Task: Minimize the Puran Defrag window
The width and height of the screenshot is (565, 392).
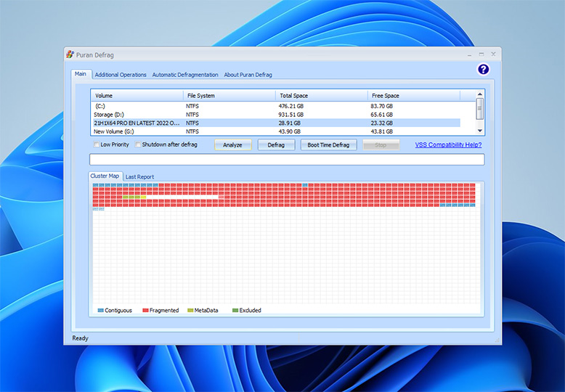Action: click(x=469, y=54)
